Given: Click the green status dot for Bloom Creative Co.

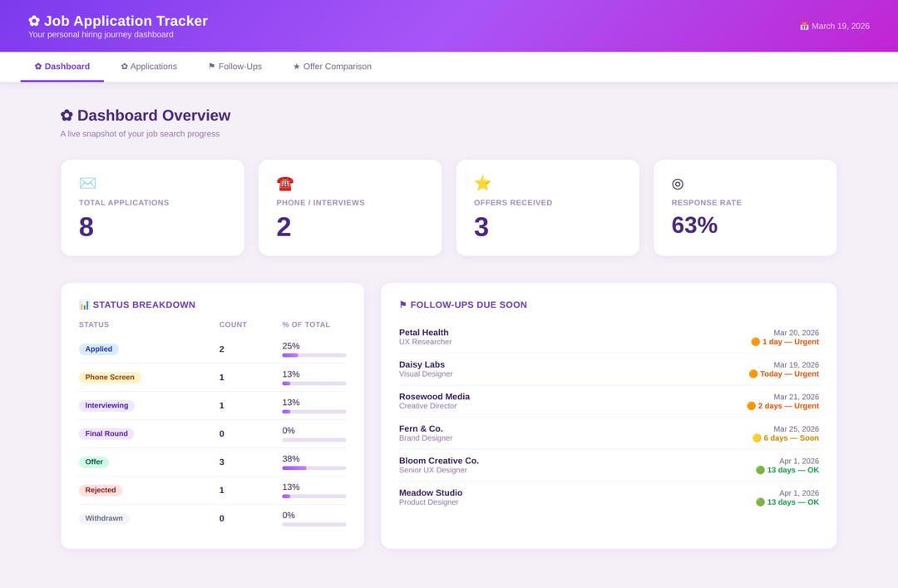Looking at the screenshot, I should coord(760,470).
